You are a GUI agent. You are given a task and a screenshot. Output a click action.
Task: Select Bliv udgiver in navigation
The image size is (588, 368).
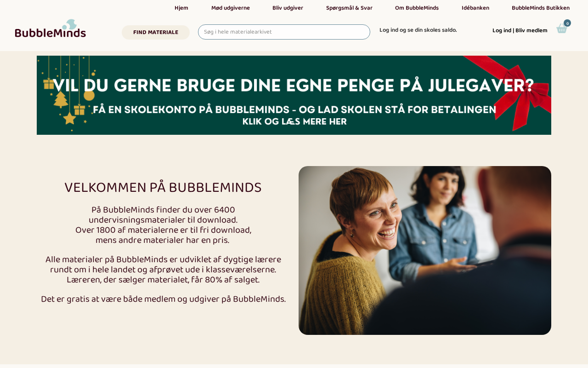tap(288, 8)
